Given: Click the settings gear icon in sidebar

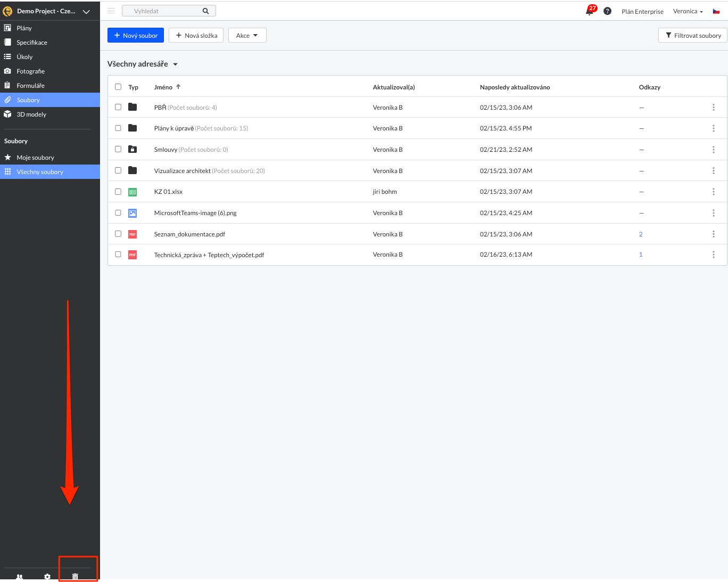Looking at the screenshot, I should [x=47, y=576].
